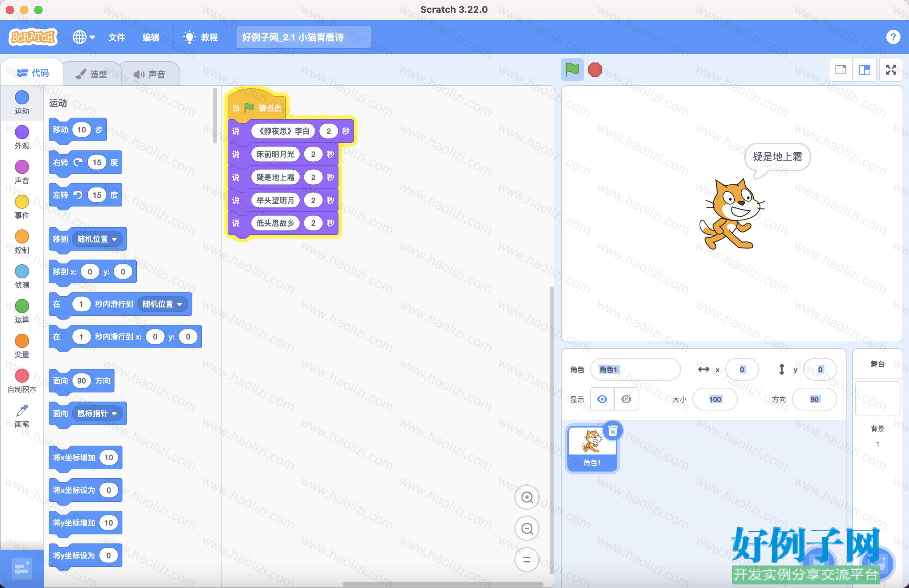This screenshot has width=909, height=588.
Task: Click the 疑是地上霜 text input in script
Action: [275, 177]
